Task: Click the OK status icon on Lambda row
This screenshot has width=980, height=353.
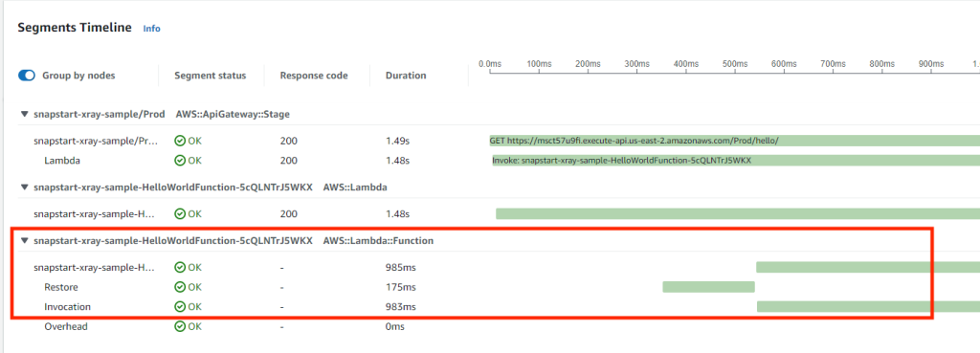Action: pyautogui.click(x=180, y=161)
